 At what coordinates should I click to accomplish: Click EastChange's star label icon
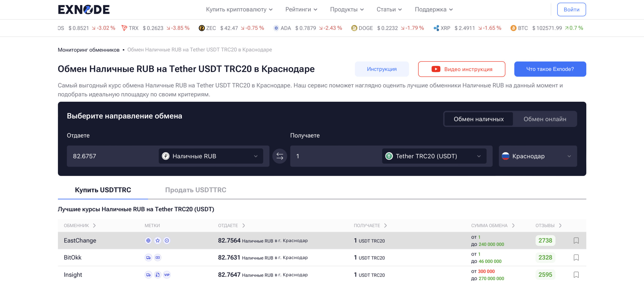click(158, 241)
